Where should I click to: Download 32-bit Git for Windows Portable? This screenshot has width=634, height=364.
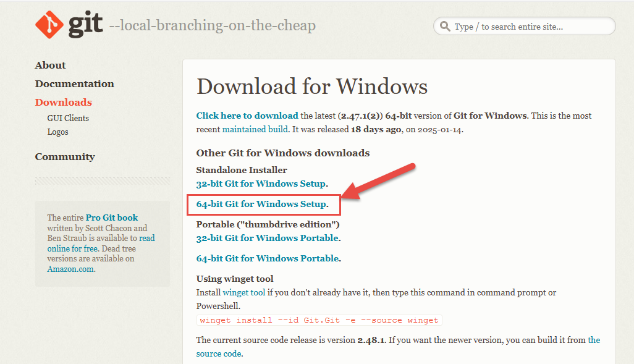tap(267, 238)
